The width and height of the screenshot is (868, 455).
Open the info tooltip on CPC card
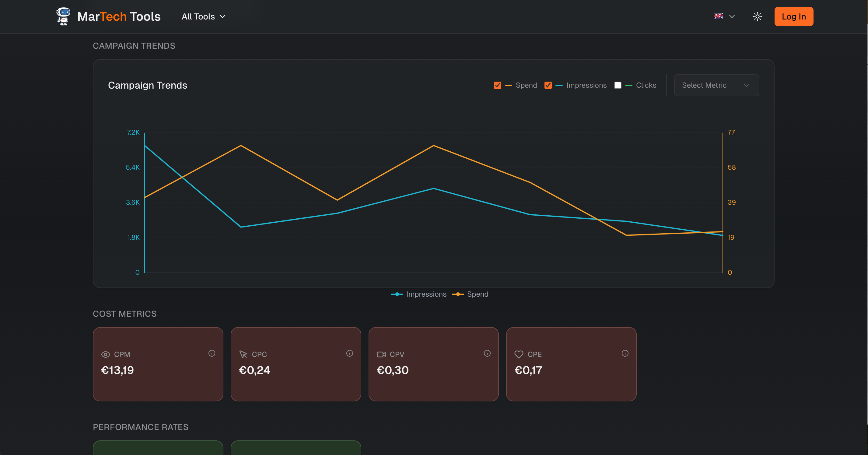349,353
